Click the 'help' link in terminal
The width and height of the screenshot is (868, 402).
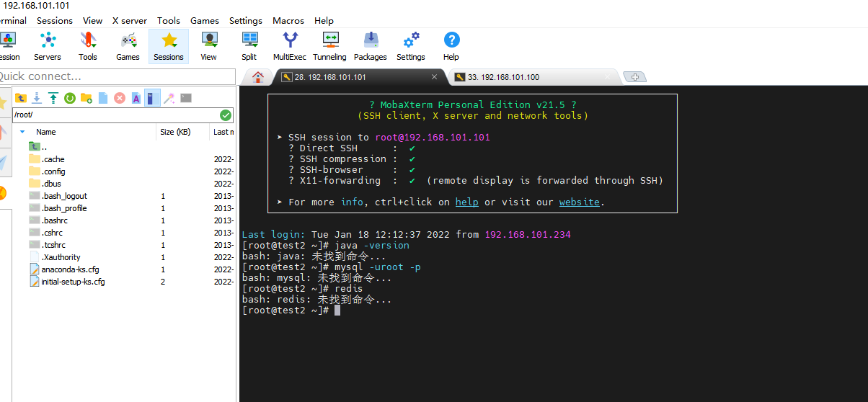pyautogui.click(x=466, y=202)
